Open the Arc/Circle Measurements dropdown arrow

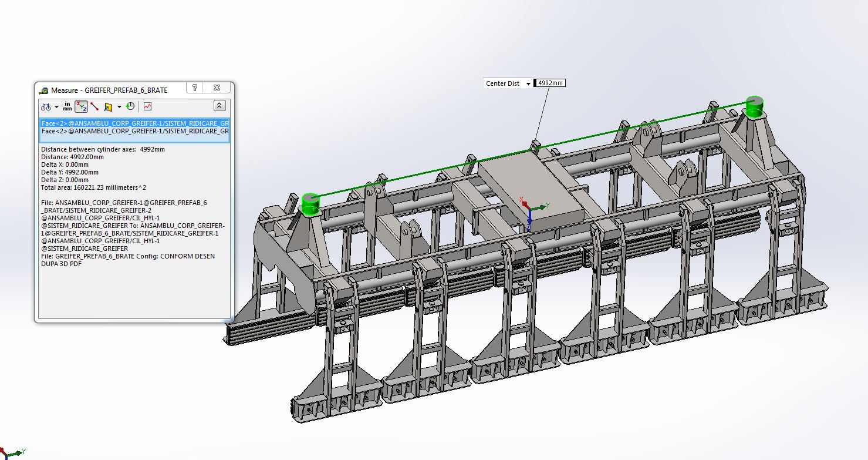tap(56, 107)
